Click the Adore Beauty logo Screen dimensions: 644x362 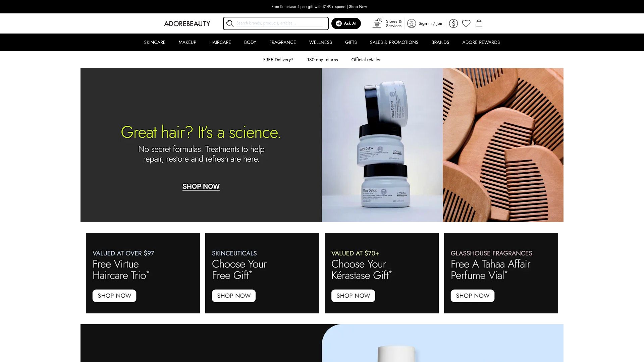187,23
